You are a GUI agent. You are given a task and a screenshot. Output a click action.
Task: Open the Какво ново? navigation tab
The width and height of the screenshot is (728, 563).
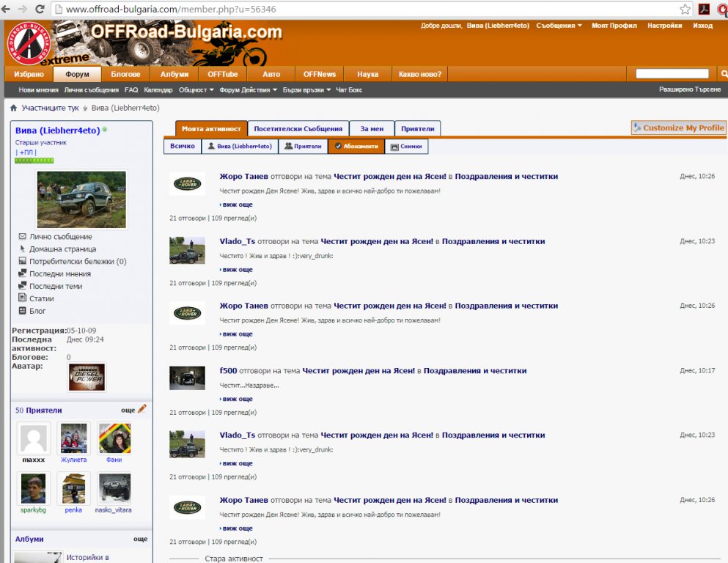pyautogui.click(x=420, y=74)
